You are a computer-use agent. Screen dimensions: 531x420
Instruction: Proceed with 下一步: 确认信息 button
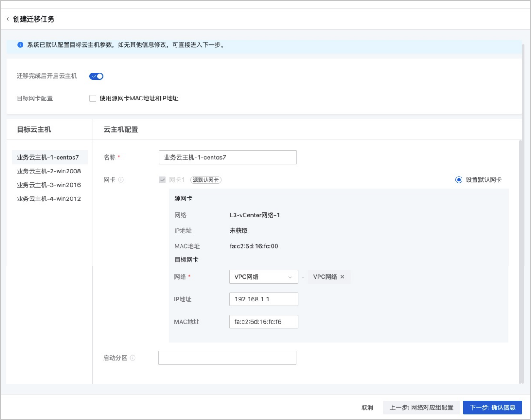point(492,408)
